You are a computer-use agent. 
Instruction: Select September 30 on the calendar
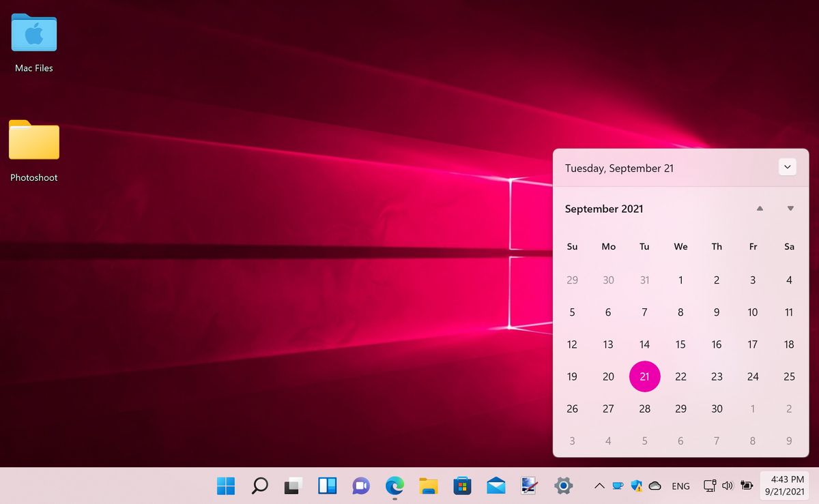717,409
